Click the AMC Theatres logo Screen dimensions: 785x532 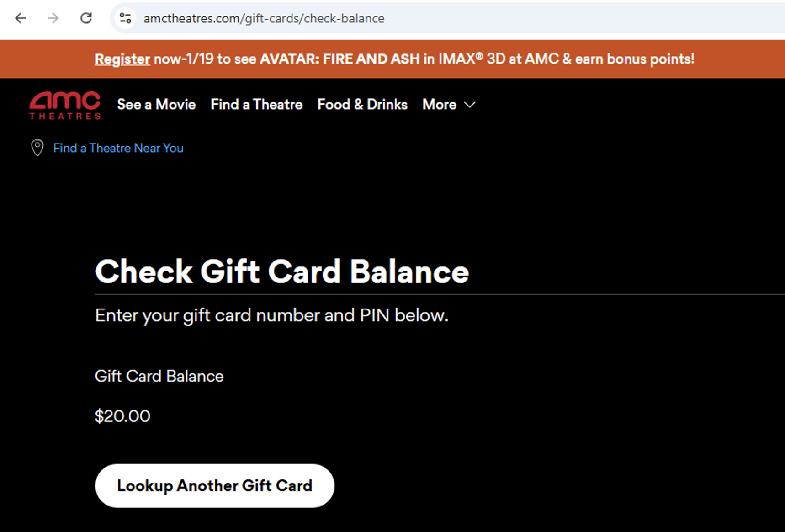point(65,106)
